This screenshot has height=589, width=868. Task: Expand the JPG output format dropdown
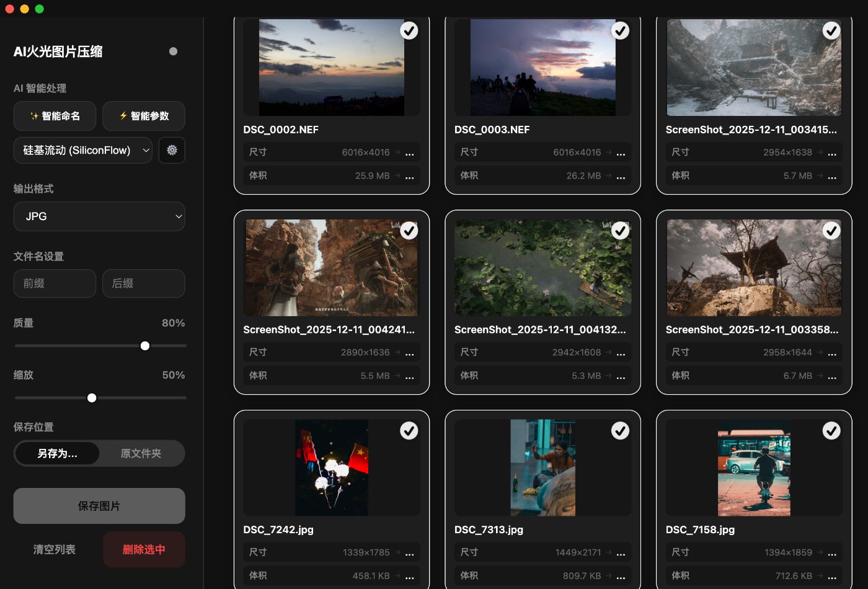click(99, 216)
